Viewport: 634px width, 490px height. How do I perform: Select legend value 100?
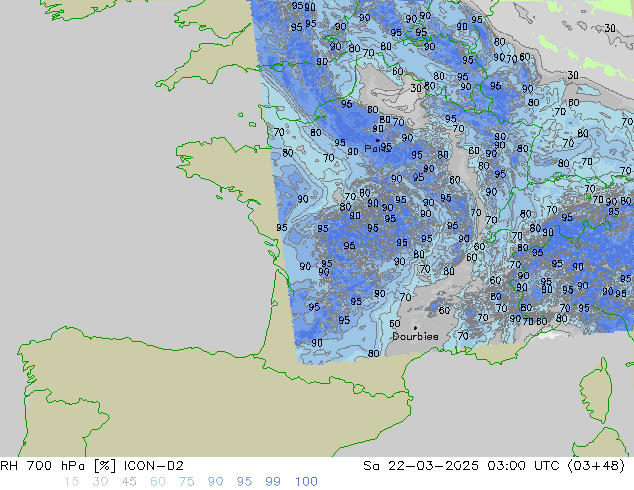[x=306, y=482]
